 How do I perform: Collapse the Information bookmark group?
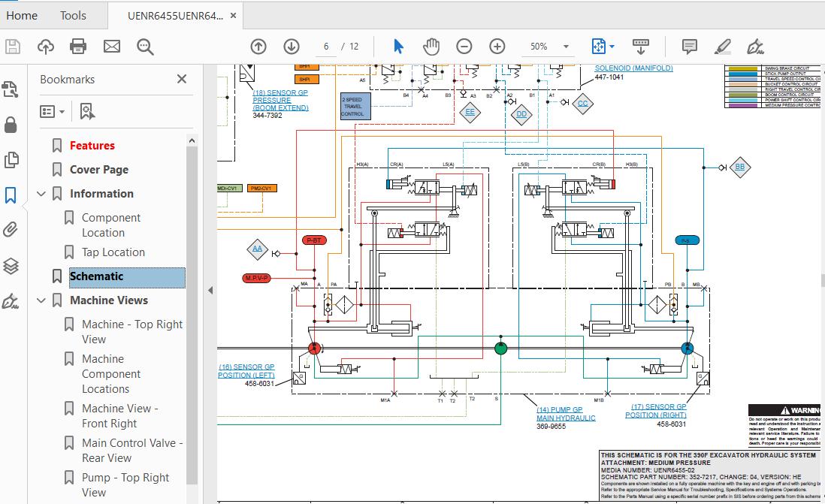(41, 194)
